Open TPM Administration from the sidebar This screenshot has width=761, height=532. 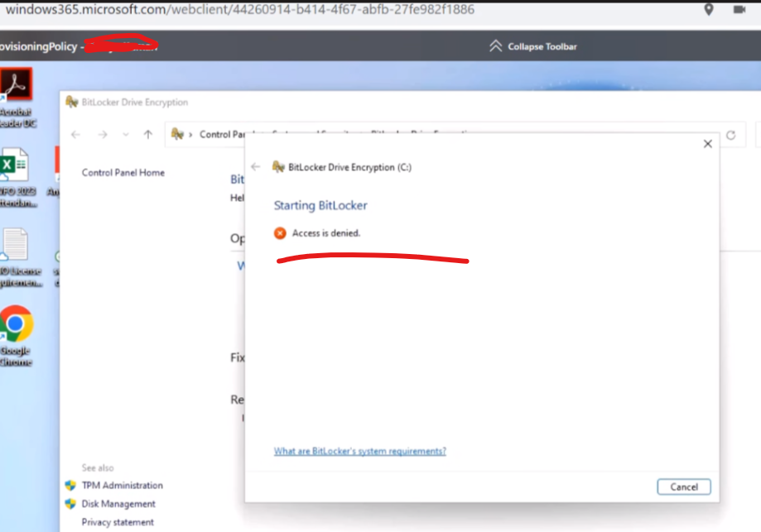122,486
